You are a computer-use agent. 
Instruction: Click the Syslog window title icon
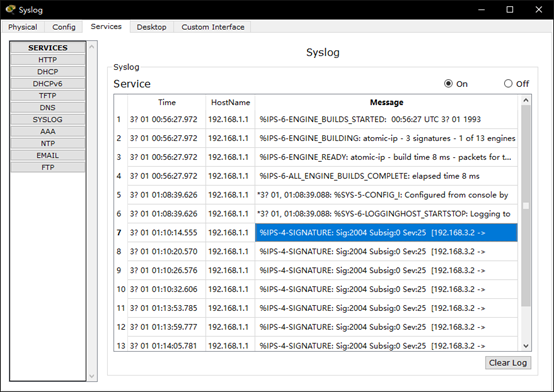pos(10,10)
